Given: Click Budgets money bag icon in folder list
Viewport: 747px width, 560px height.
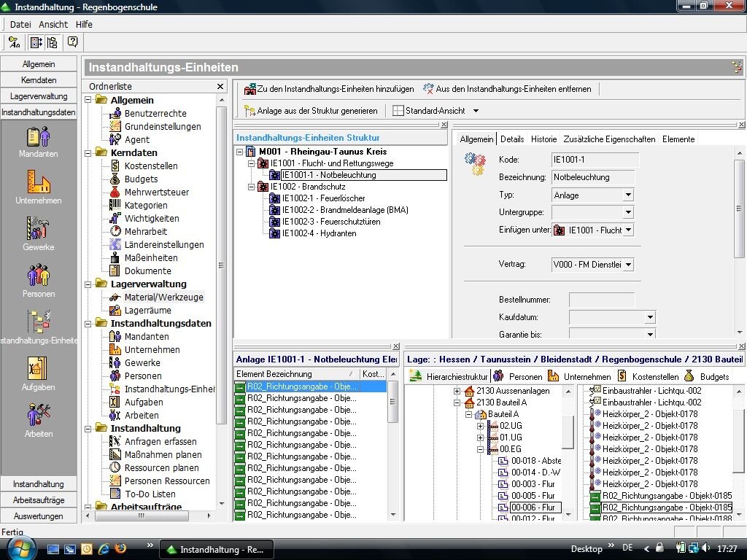Looking at the screenshot, I should coord(115,179).
